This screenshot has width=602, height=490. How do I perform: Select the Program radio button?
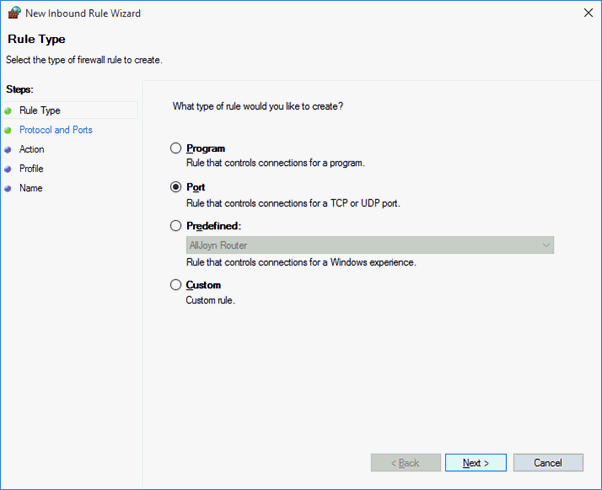pos(175,148)
